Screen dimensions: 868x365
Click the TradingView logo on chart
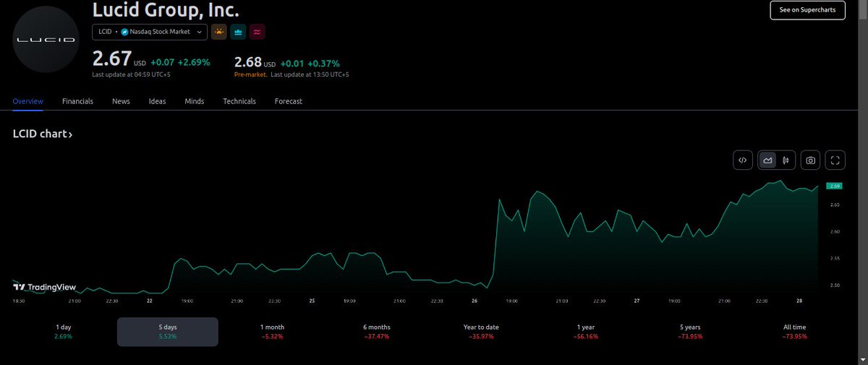pyautogui.click(x=44, y=286)
